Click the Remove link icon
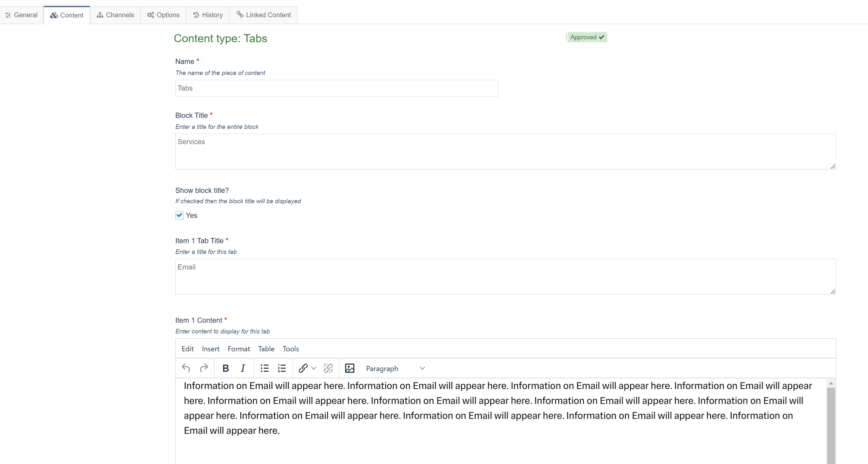The height and width of the screenshot is (464, 868). (328, 368)
